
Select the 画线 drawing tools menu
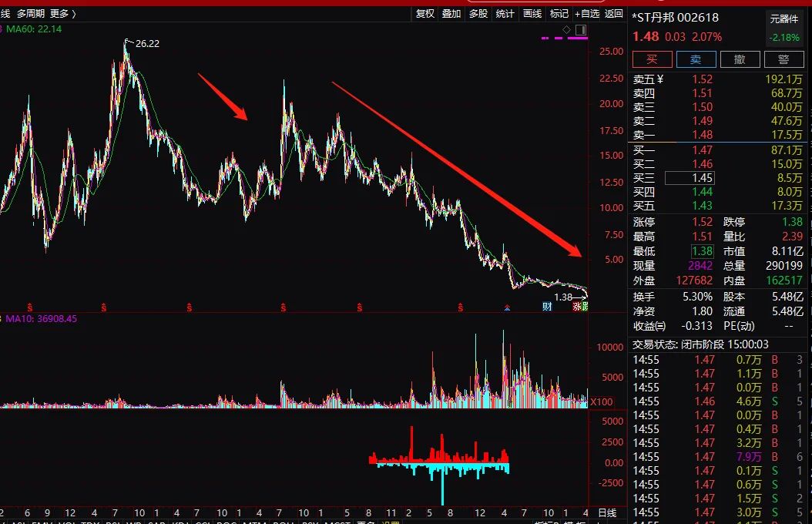(x=532, y=13)
